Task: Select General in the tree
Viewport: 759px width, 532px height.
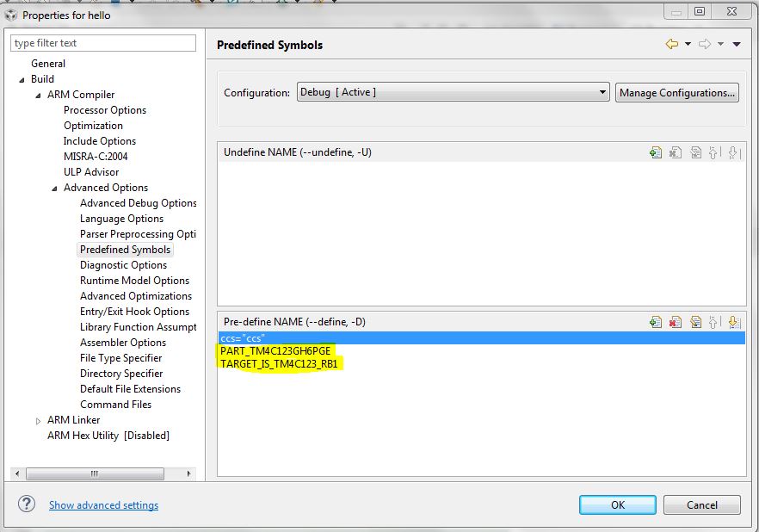Action: tap(48, 64)
